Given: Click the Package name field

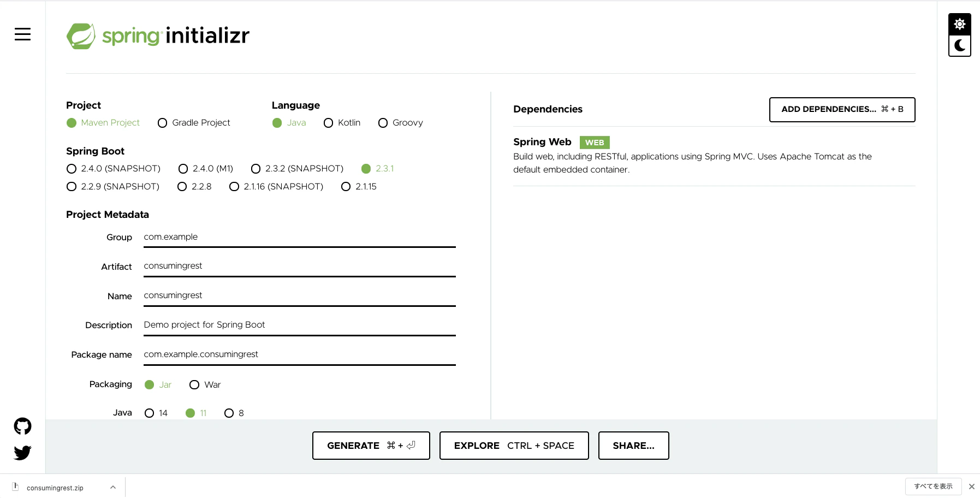Looking at the screenshot, I should click(x=300, y=355).
